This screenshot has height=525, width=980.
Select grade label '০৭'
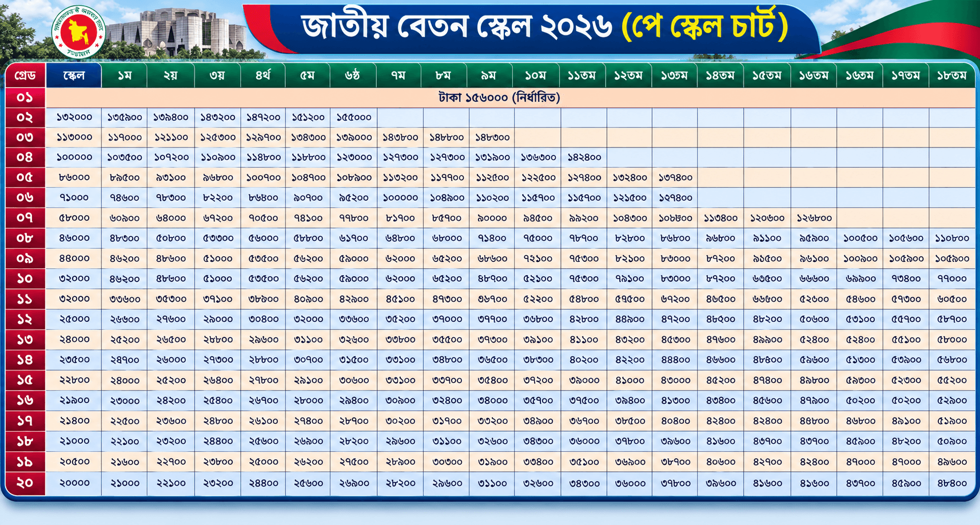pos(25,218)
